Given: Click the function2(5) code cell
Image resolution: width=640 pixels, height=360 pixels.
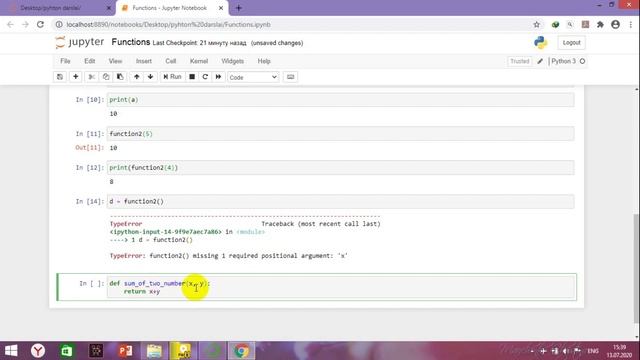Looking at the screenshot, I should tap(340, 134).
